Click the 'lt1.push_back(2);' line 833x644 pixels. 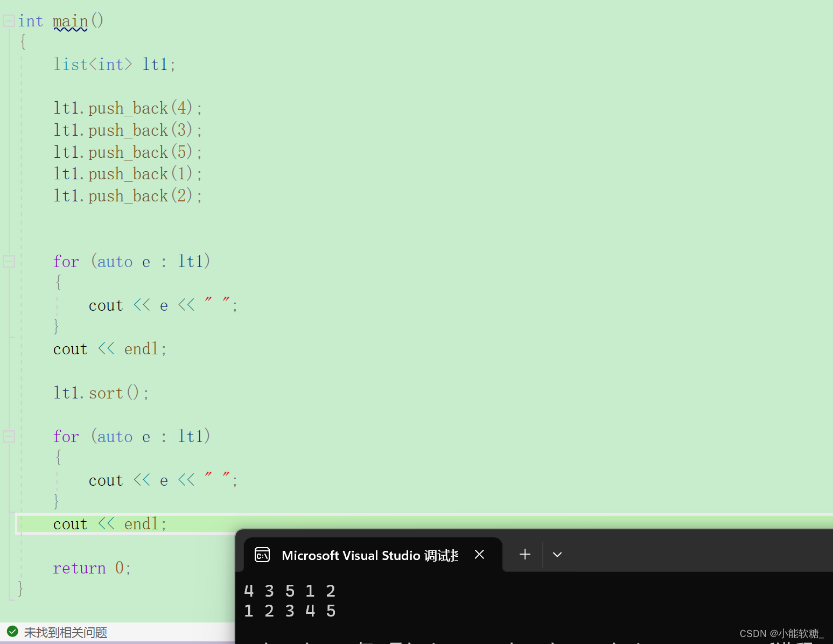coord(128,196)
